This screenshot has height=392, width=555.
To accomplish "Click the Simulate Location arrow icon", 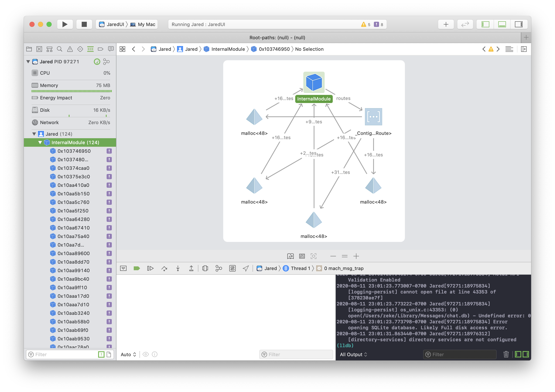I will (x=246, y=268).
